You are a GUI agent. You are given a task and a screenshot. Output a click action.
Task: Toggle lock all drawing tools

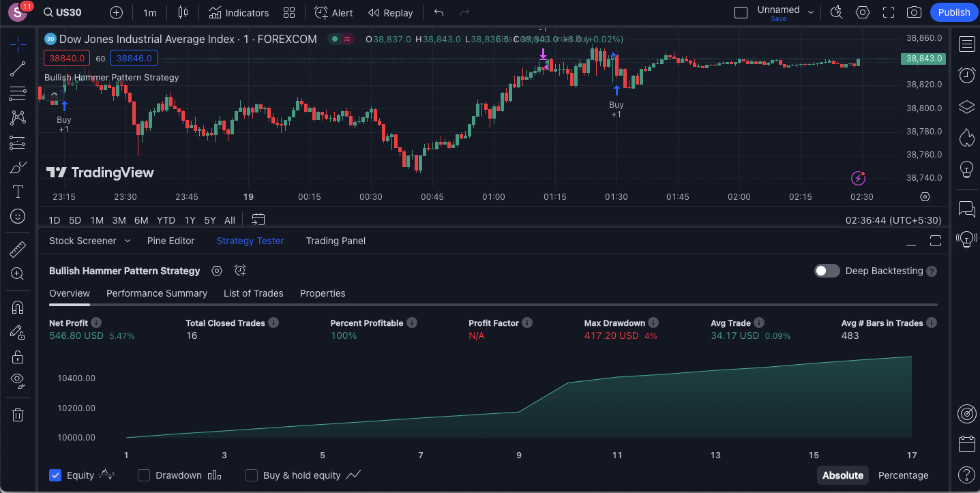coord(18,356)
